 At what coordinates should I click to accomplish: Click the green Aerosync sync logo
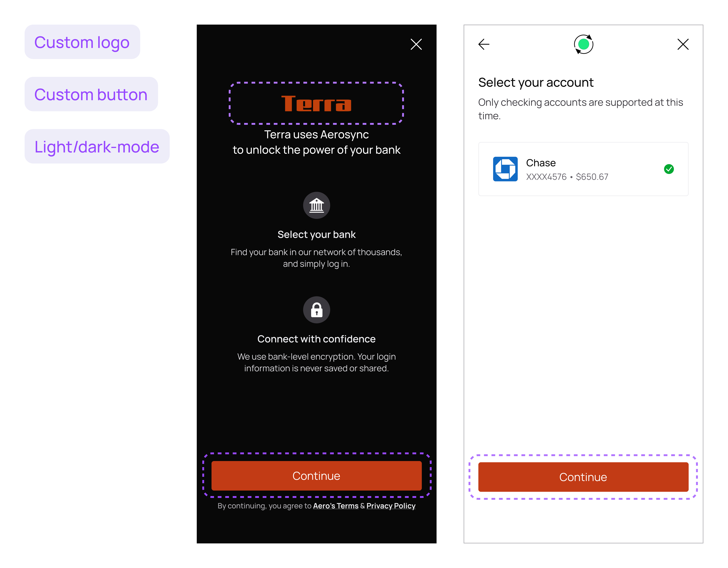(583, 44)
